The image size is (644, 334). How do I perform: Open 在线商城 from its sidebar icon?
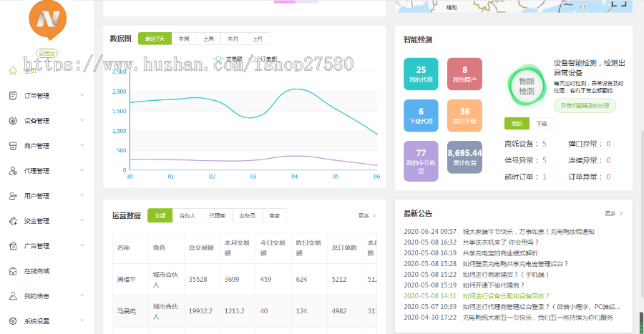(13, 271)
